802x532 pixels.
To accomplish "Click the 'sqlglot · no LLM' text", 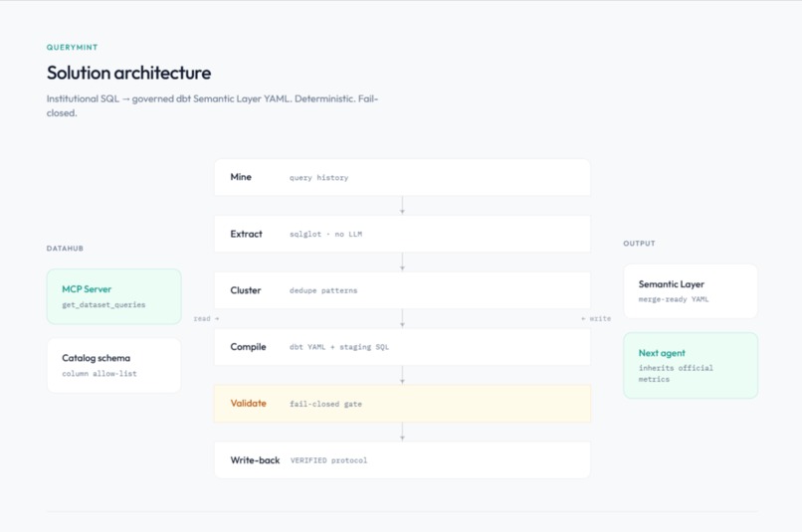I will coord(325,234).
